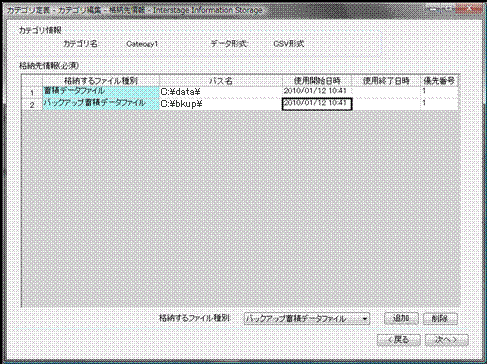487x364 pixels.
Task: Click the 削除 (Delete) button
Action: (x=440, y=318)
